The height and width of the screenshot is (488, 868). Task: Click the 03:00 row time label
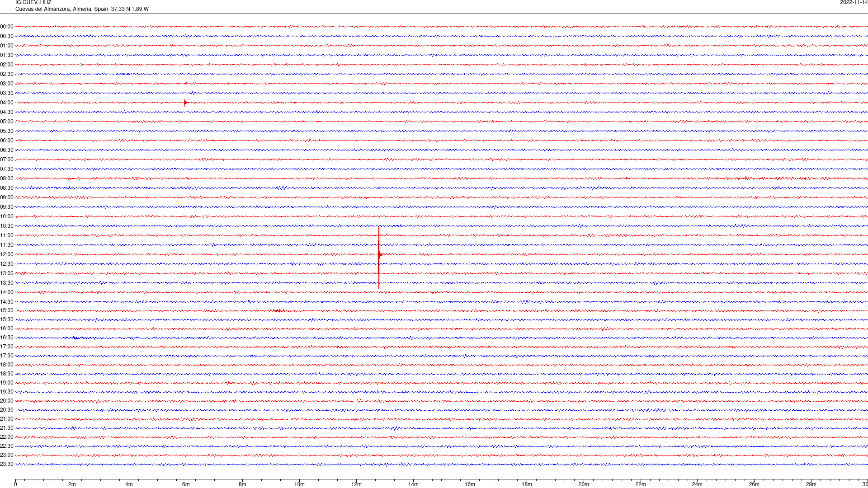pyautogui.click(x=7, y=84)
